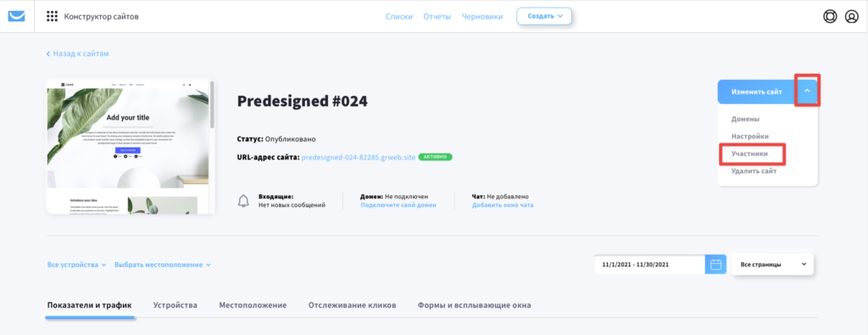Open the Отчеты navigation link
This screenshot has height=335, width=868.
coord(437,17)
